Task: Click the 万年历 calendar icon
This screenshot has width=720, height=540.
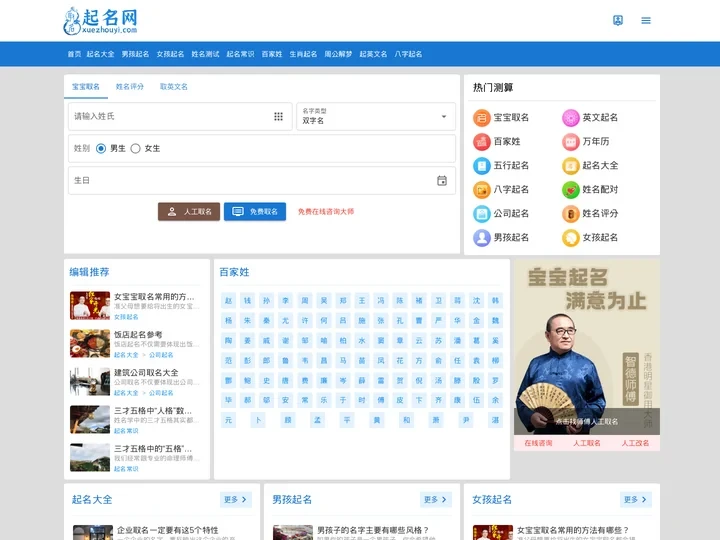Action: (571, 141)
